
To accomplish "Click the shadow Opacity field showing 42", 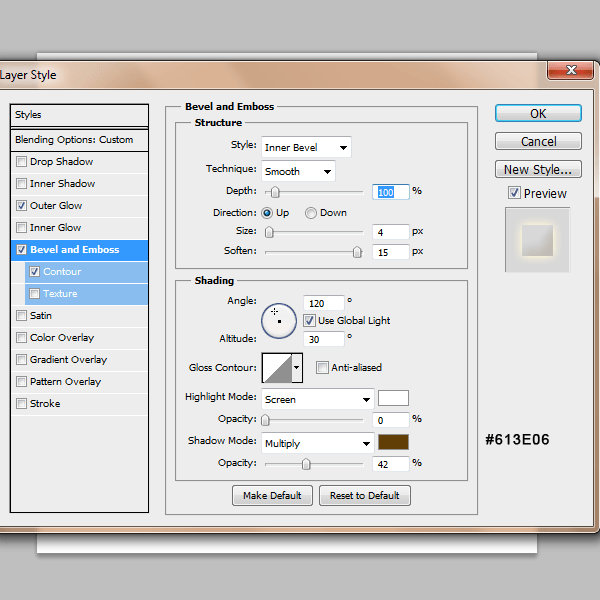I will coord(391,464).
